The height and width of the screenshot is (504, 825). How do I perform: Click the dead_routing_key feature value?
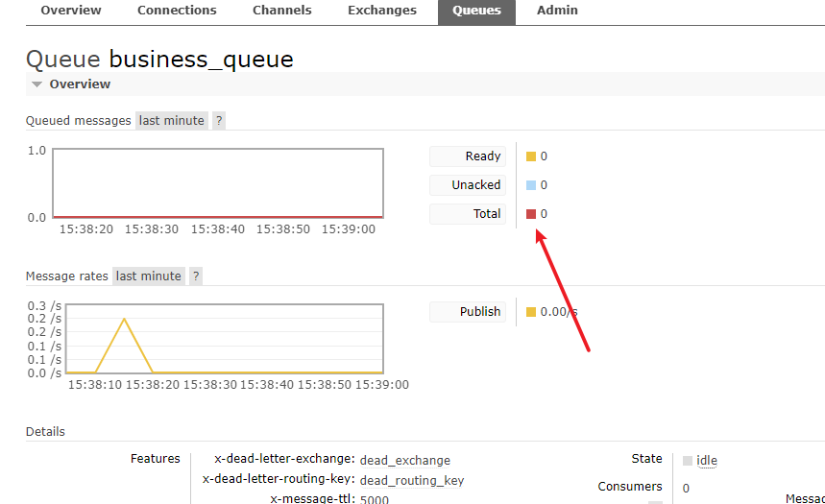pyautogui.click(x=412, y=480)
